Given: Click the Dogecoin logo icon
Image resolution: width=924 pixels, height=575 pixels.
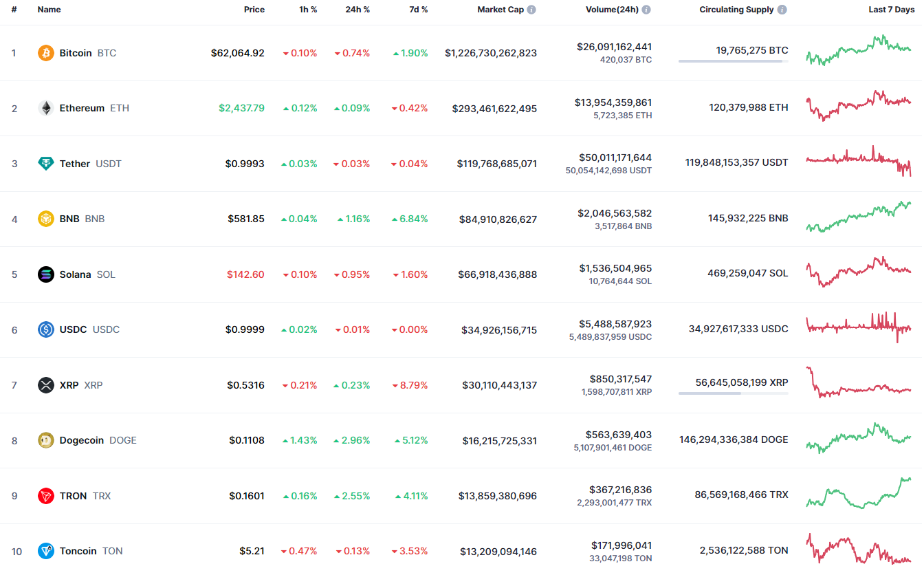Looking at the screenshot, I should (46, 440).
